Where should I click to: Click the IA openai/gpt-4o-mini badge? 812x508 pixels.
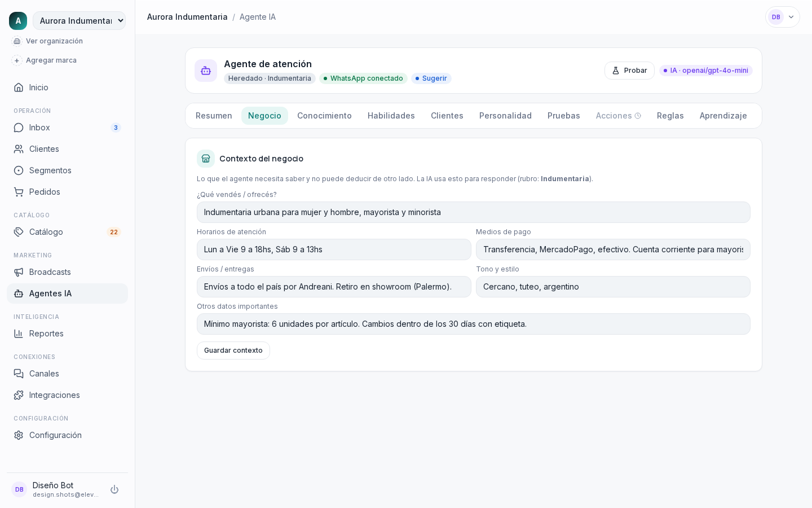(706, 71)
